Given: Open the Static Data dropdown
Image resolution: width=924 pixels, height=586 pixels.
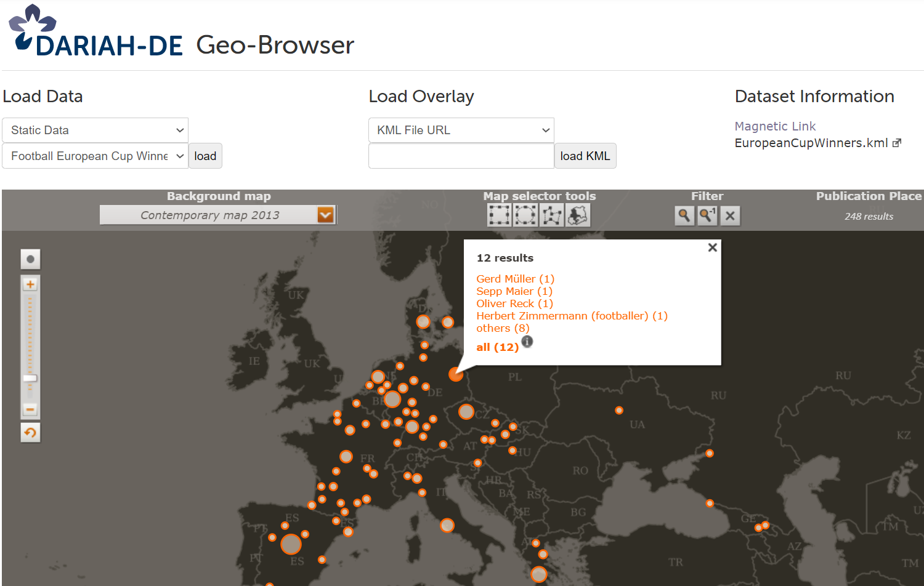Looking at the screenshot, I should (x=95, y=130).
